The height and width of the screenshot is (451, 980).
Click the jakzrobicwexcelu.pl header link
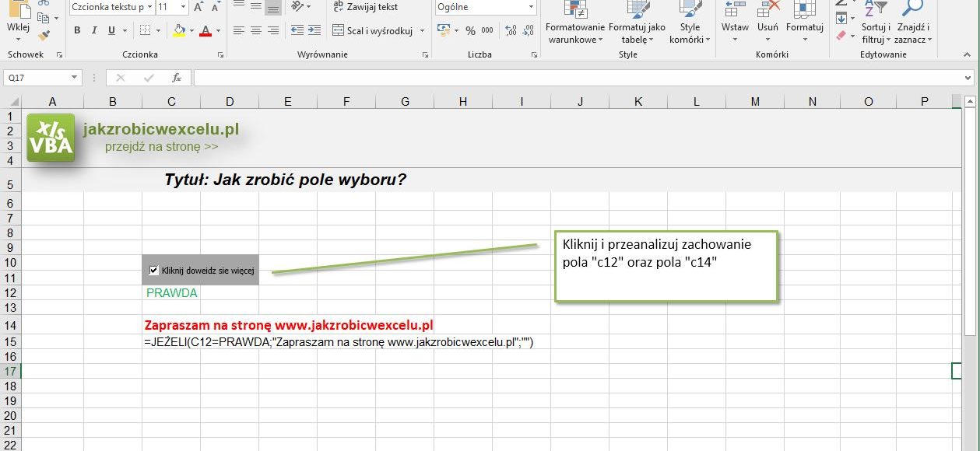click(x=161, y=129)
